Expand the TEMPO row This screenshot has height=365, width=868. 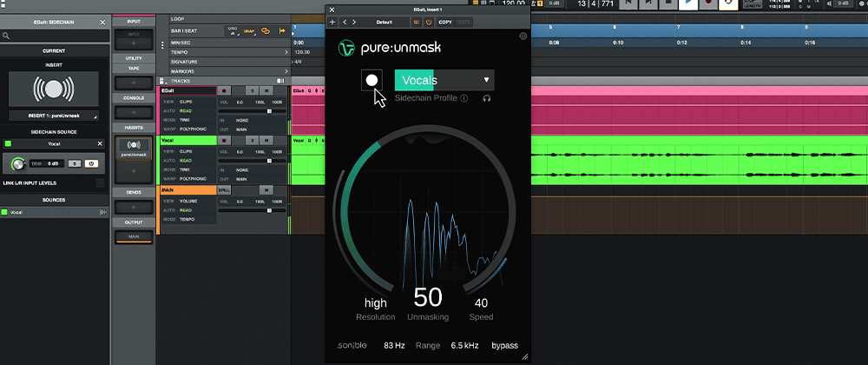(286, 52)
